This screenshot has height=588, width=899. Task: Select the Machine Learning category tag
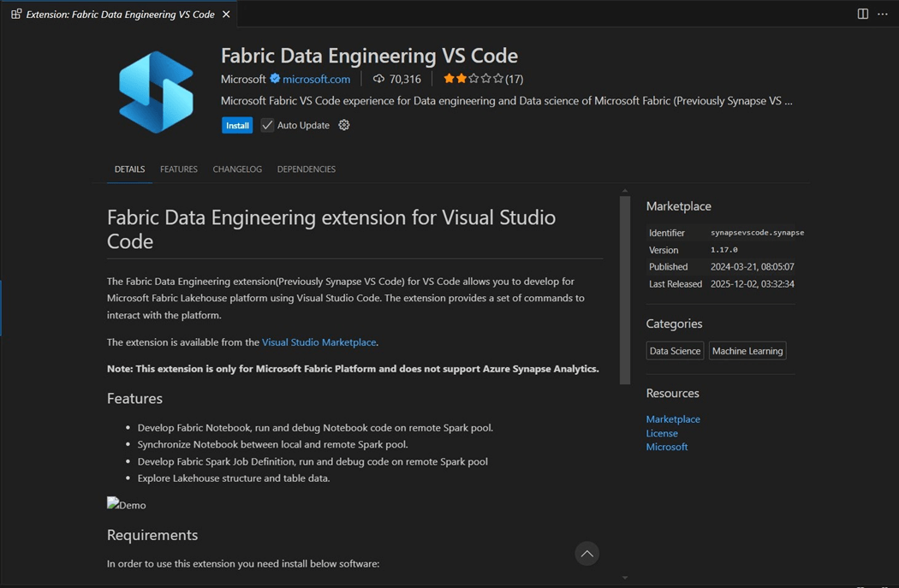click(747, 351)
